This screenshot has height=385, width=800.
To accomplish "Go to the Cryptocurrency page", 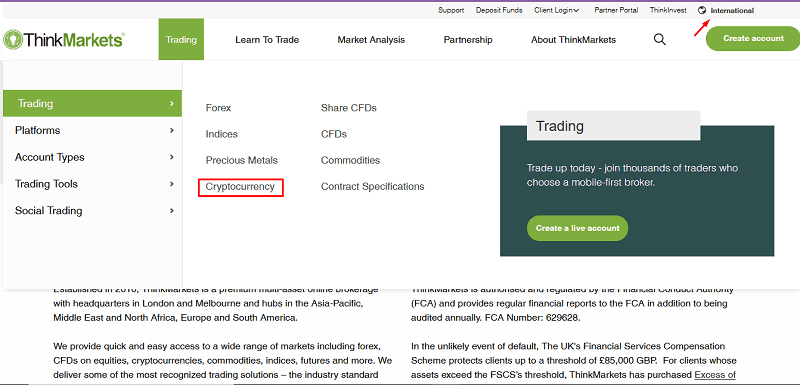I will pos(240,187).
